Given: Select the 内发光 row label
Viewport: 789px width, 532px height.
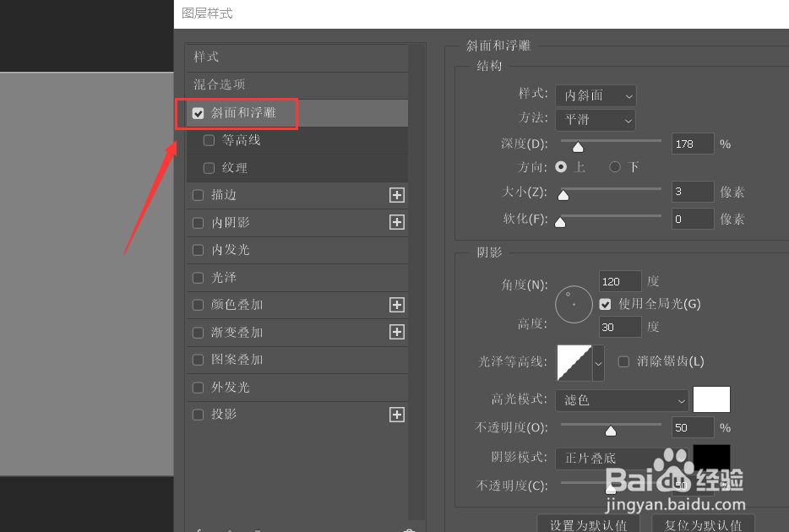Looking at the screenshot, I should [x=231, y=250].
